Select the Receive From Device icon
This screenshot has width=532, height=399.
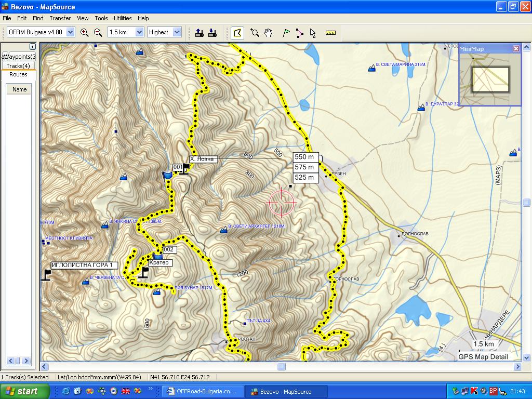click(212, 33)
